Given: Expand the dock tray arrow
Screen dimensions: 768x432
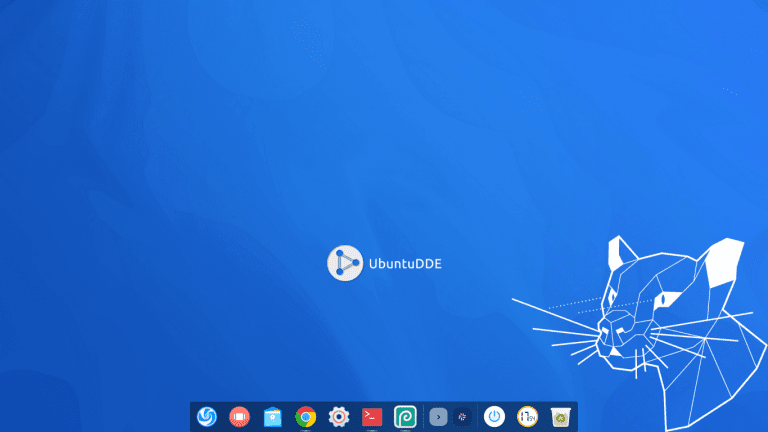Looking at the screenshot, I should pos(438,417).
